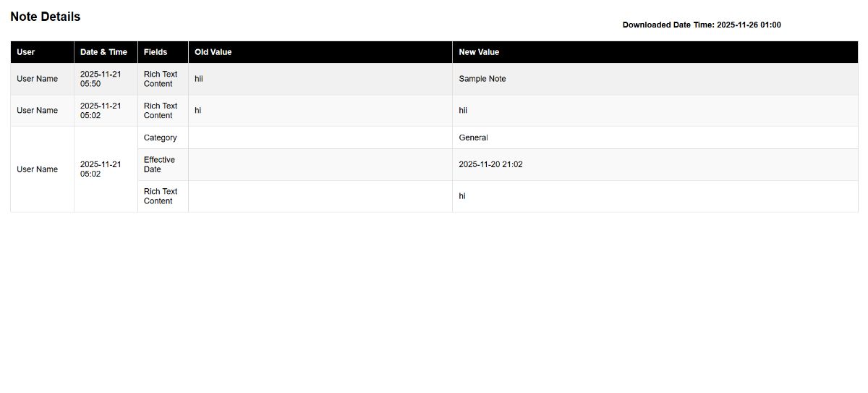Click the Date & Time column header
Image resolution: width=868 pixels, height=393 pixels.
pyautogui.click(x=103, y=52)
